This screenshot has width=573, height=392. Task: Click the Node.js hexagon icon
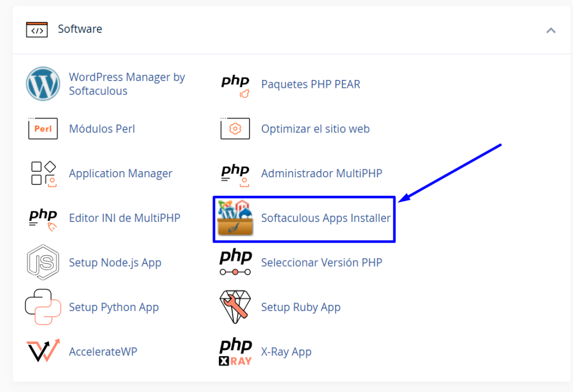43,262
